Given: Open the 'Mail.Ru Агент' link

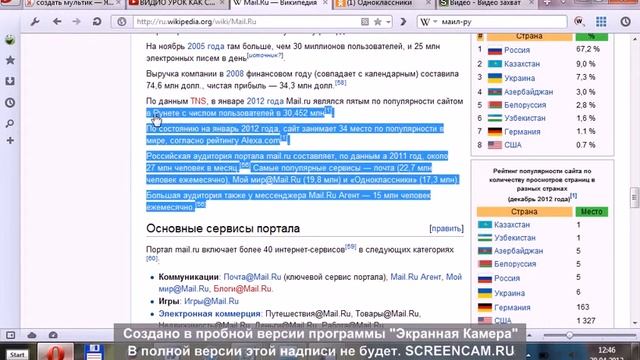Looking at the screenshot, I should point(416,277).
